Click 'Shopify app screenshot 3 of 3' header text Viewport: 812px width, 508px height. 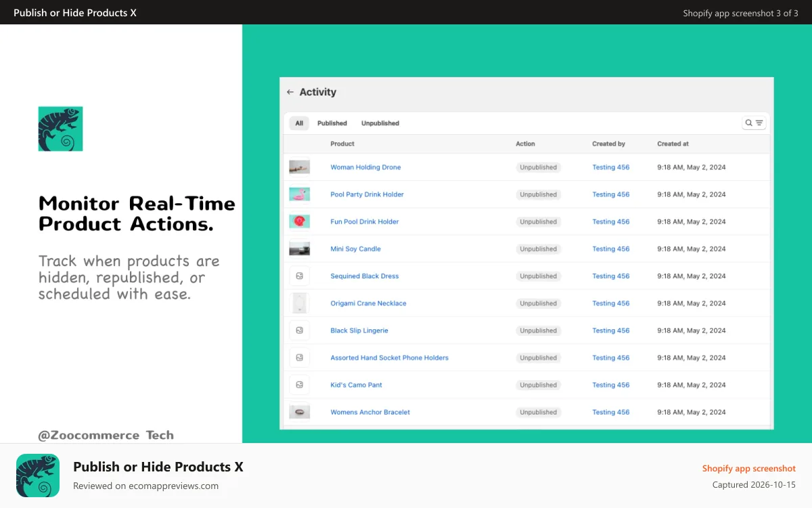pos(741,13)
